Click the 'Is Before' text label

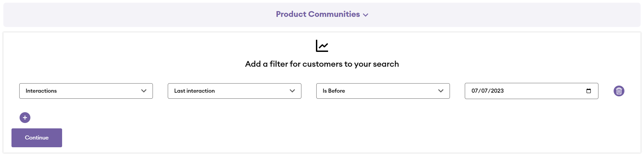click(334, 91)
